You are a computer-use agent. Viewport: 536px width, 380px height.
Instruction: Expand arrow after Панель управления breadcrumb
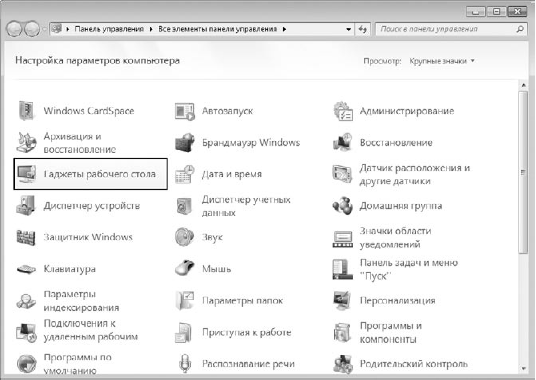[151, 29]
